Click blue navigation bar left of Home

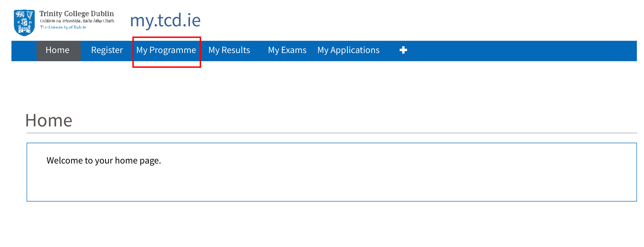(24, 51)
